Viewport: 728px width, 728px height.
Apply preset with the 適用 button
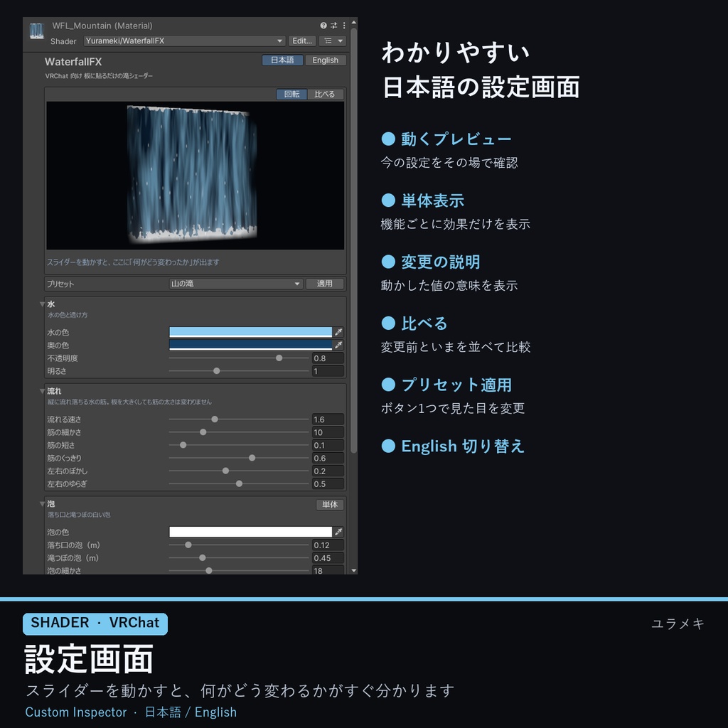pos(324,284)
